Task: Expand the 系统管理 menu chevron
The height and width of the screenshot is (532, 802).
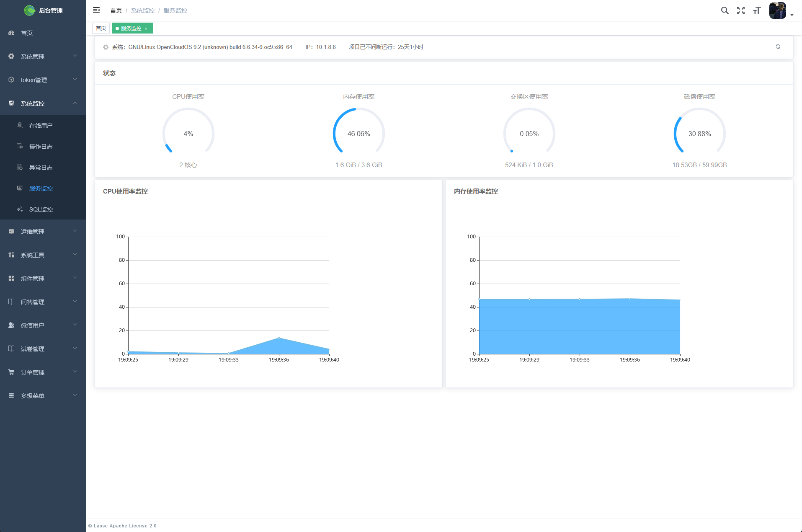Action: point(75,56)
